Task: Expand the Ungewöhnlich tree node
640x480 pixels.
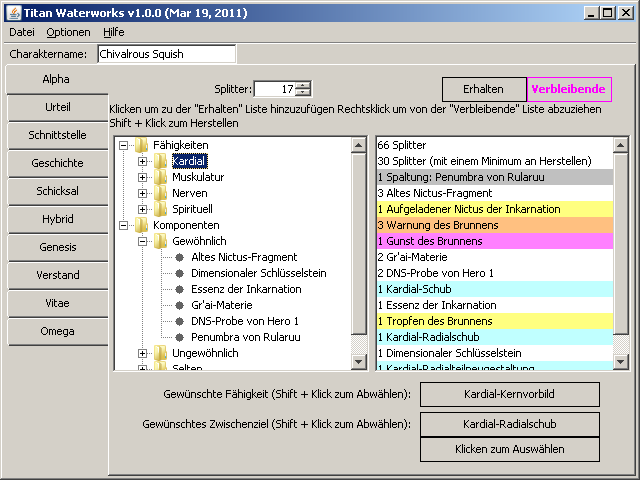Action: 143,353
